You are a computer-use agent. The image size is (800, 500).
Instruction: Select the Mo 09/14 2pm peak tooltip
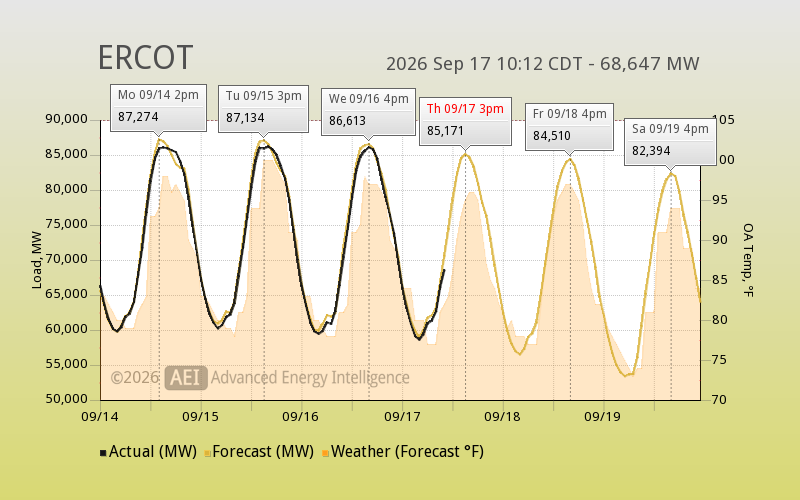coord(158,108)
